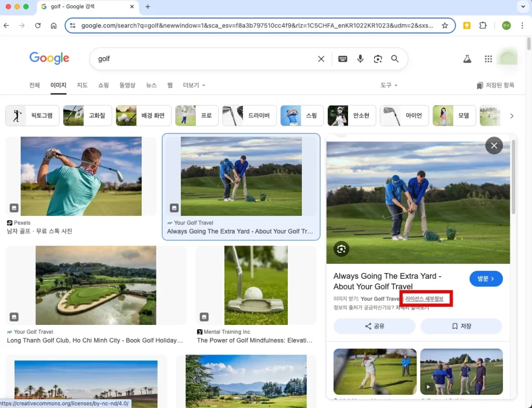Clear the search box with X icon
This screenshot has height=408, width=532.
pyautogui.click(x=321, y=59)
